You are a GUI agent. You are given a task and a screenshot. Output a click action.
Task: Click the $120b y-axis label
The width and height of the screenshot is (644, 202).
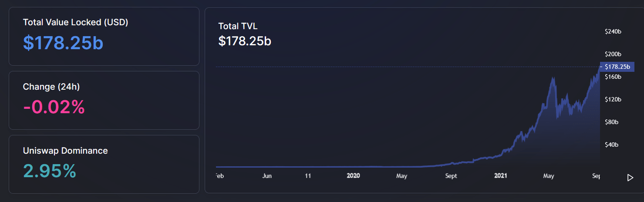coord(613,99)
